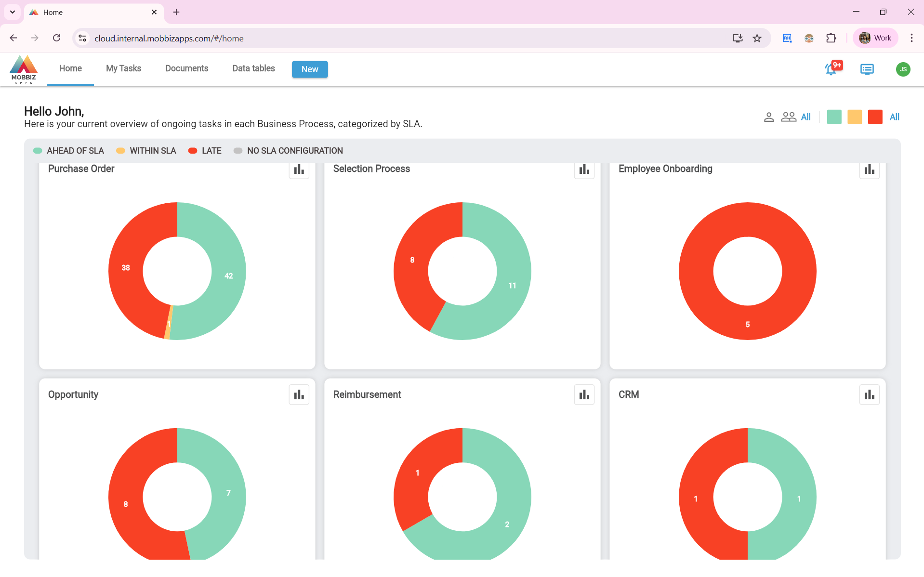Click the Mobbiz Apps logo
Screen dimensions: 924x577
click(x=24, y=69)
